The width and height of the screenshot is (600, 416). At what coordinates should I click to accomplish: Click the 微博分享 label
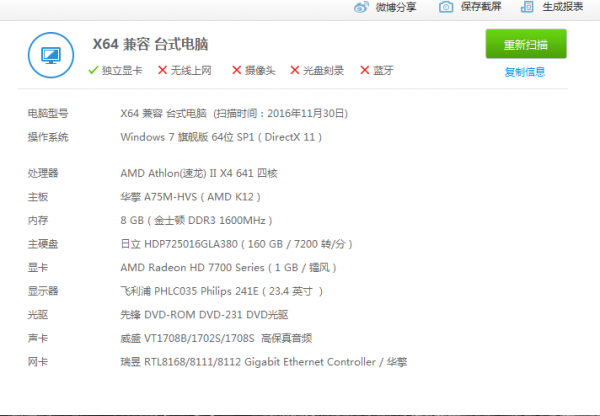click(x=396, y=7)
